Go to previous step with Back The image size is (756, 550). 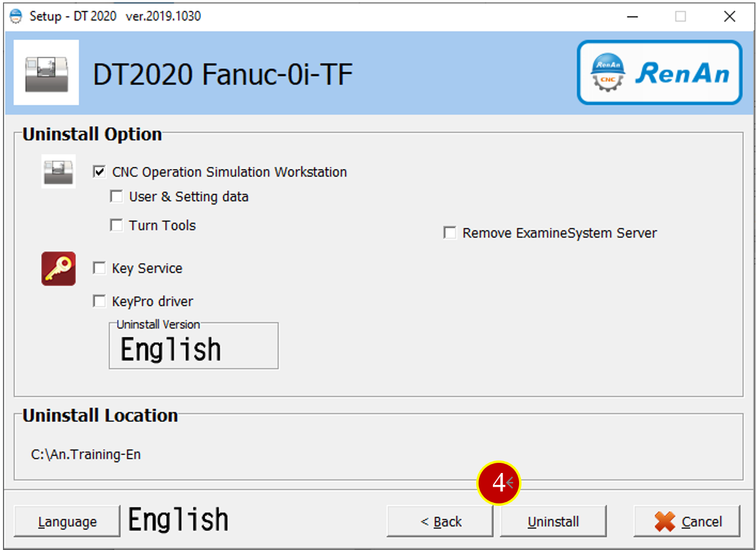coord(440,521)
